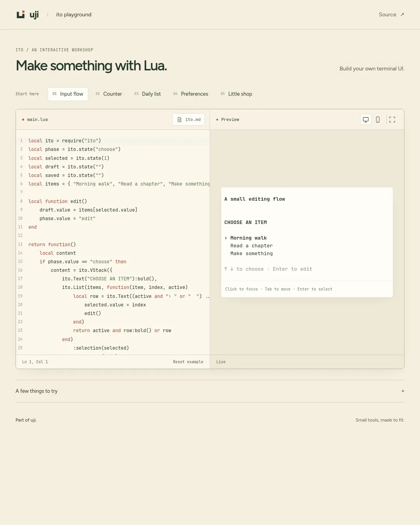Click 'Small tools, made to fit.' text
The width and height of the screenshot is (420, 525).
pyautogui.click(x=380, y=420)
